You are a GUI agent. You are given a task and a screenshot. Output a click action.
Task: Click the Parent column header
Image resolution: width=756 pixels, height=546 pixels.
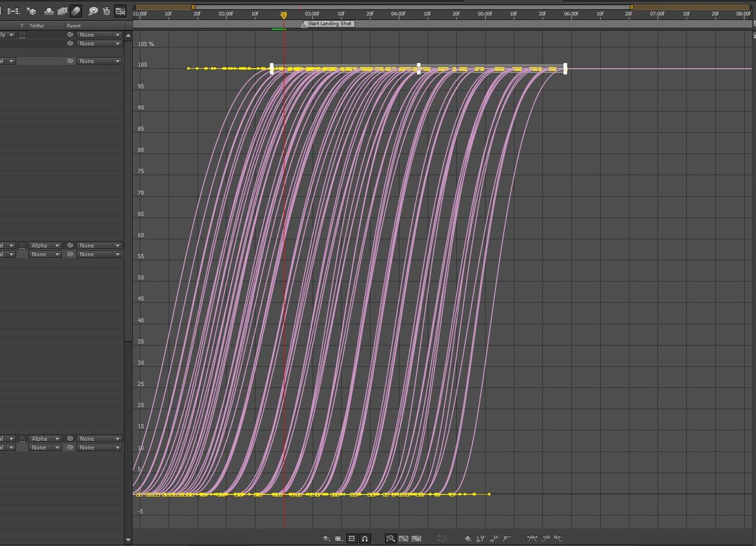pyautogui.click(x=74, y=25)
